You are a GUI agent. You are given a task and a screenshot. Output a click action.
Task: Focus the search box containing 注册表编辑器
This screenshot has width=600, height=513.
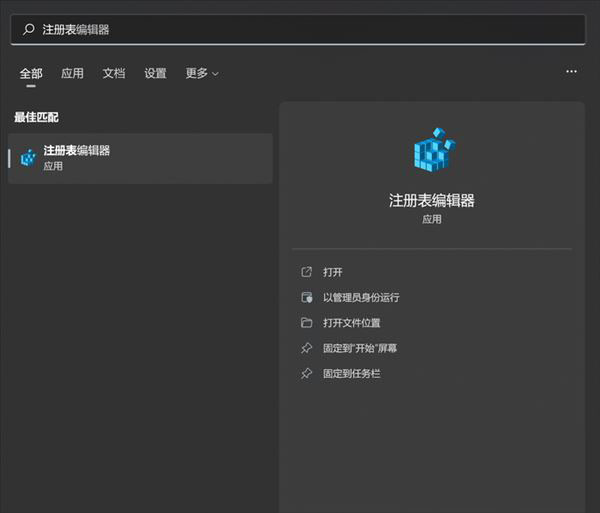tap(298, 30)
